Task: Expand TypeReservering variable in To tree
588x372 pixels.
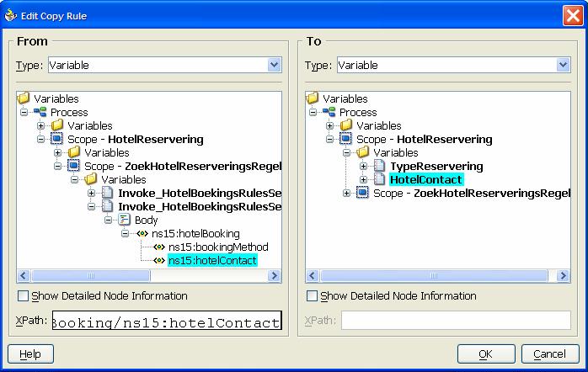Action: click(x=363, y=166)
